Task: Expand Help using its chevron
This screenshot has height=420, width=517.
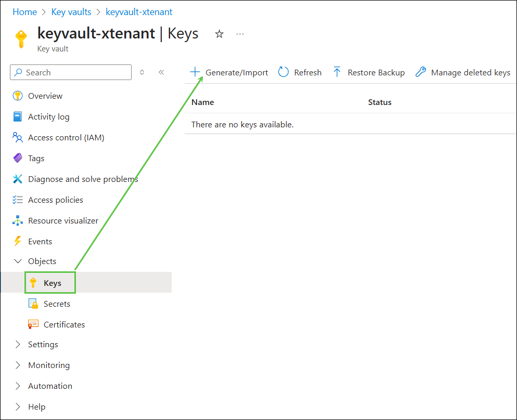Action: (18, 406)
